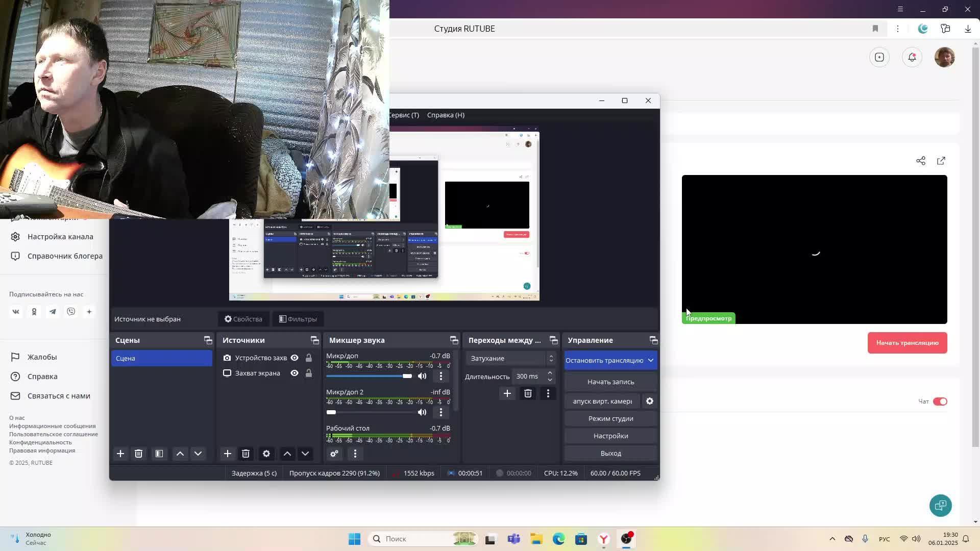Open Связаться с нами in sidebar

59,396
